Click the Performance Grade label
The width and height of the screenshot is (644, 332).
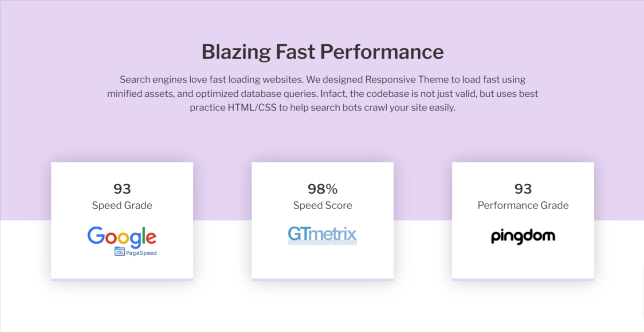[x=523, y=205]
